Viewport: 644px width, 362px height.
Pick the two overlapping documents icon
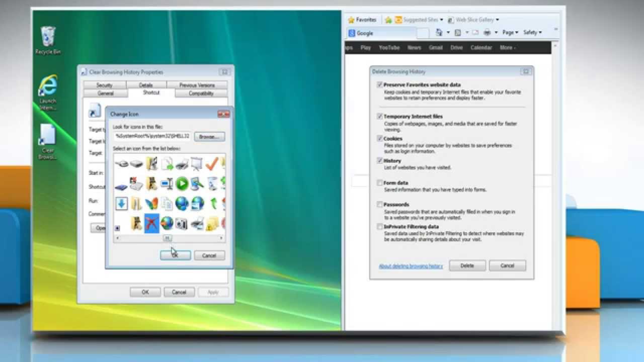point(167,203)
